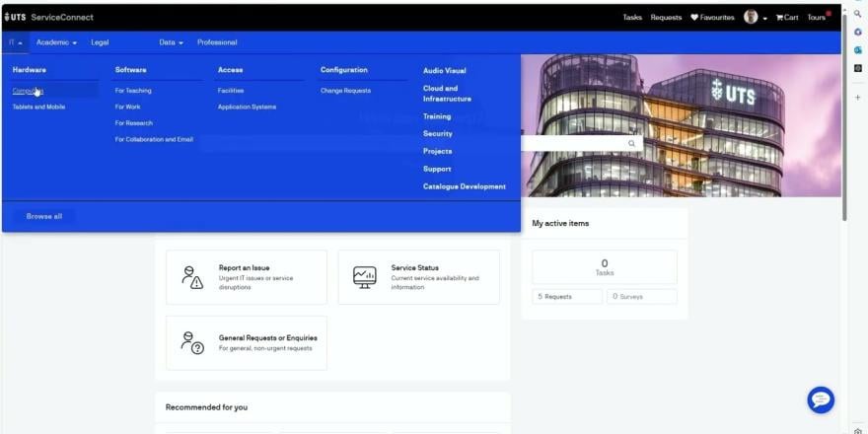Expand the Data dropdown menu
The height and width of the screenshot is (434, 868).
[x=171, y=42]
